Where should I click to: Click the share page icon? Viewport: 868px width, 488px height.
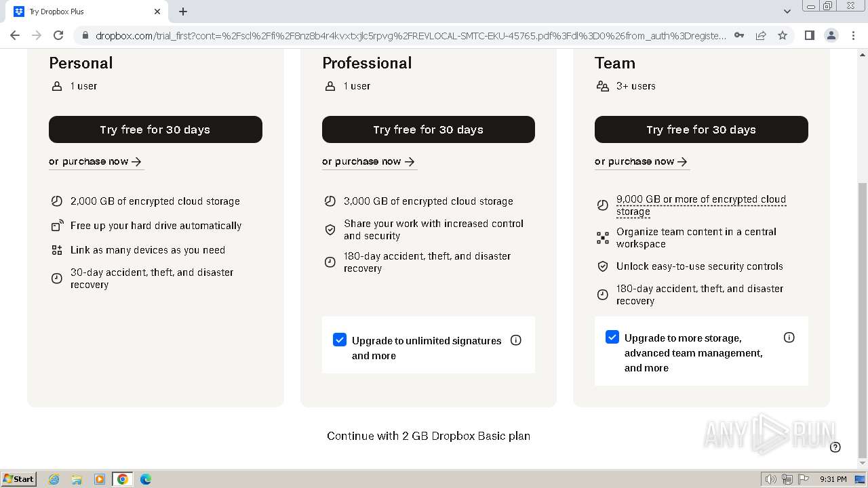point(761,35)
